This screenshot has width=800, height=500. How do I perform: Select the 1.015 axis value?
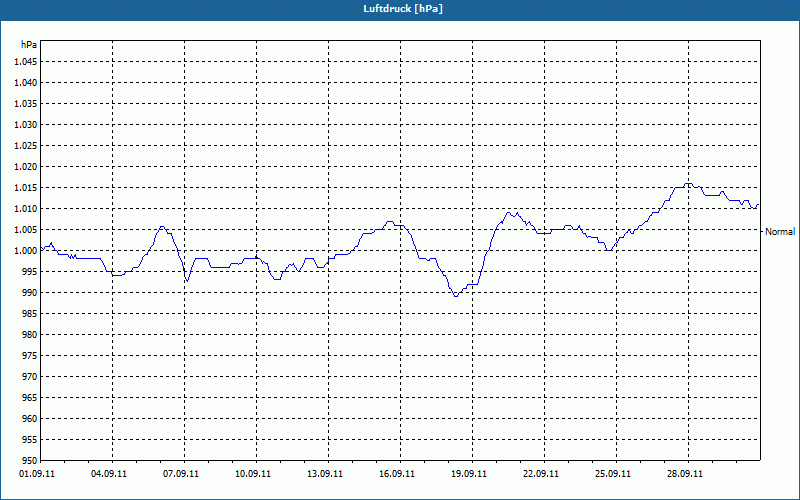(26, 188)
